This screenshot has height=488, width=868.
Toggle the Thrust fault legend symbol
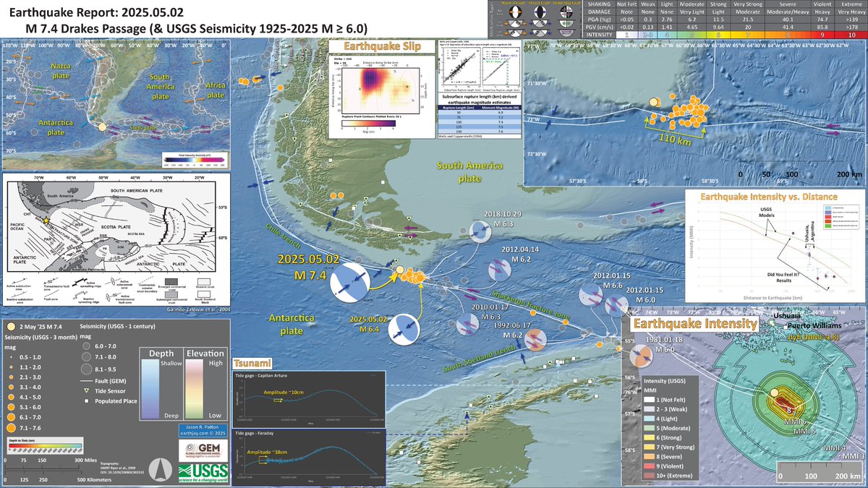coord(540,12)
